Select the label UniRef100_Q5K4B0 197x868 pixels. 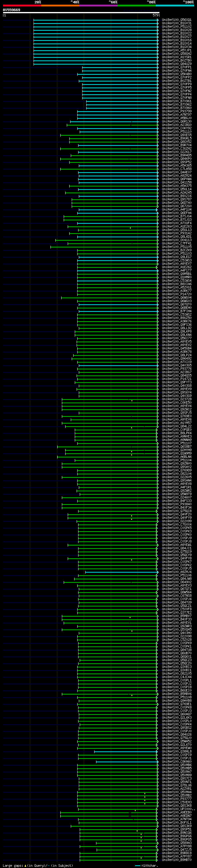[x=177, y=74]
